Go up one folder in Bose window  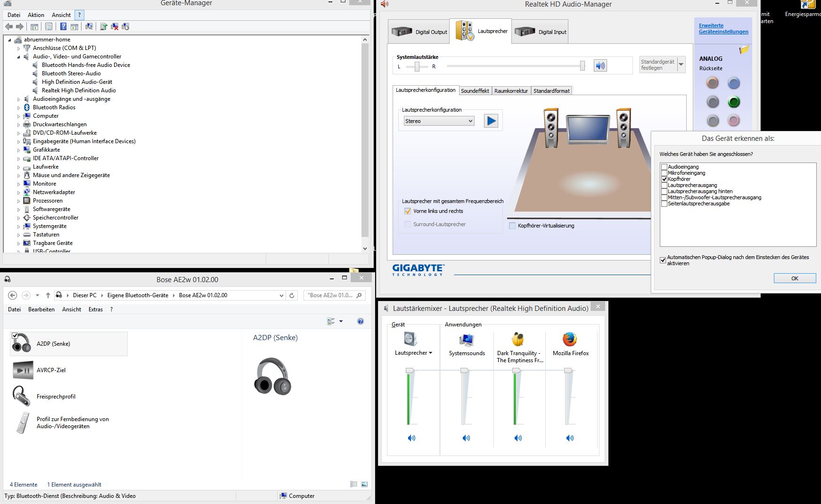pos(48,295)
